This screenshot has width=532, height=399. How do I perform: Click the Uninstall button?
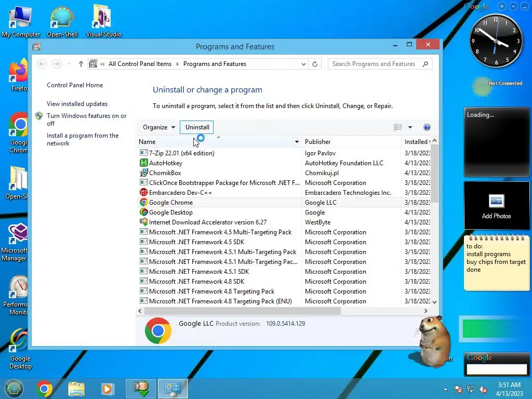click(197, 127)
